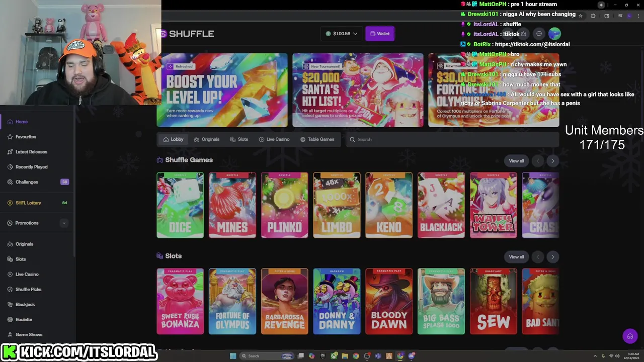
Task: Open the Blackjack game card
Action: pyautogui.click(x=441, y=205)
